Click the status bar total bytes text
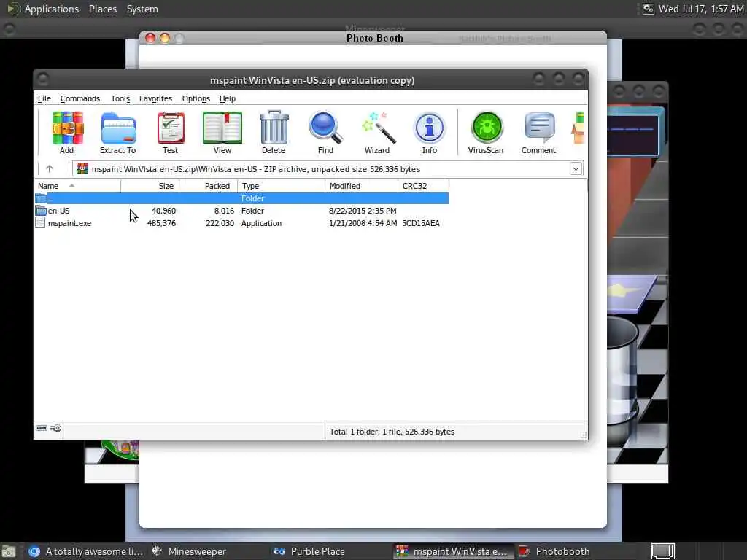Viewport: 747px width, 560px height. pos(392,432)
